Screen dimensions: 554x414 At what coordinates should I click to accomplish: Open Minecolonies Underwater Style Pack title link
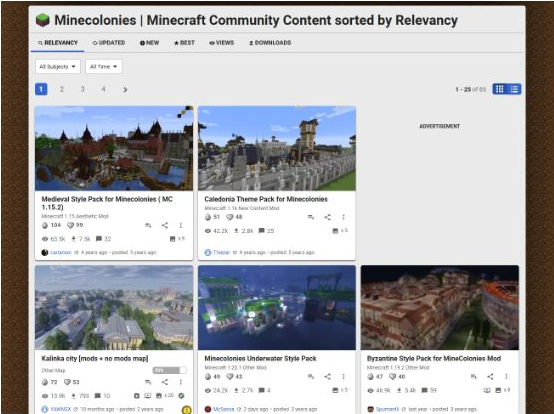tap(260, 359)
